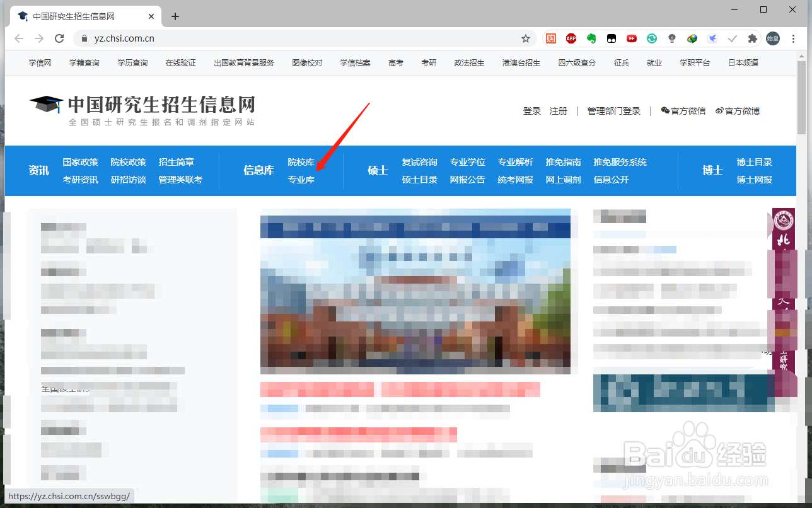Click the graduation cap site logo
The height and width of the screenshot is (508, 812).
coord(46,105)
